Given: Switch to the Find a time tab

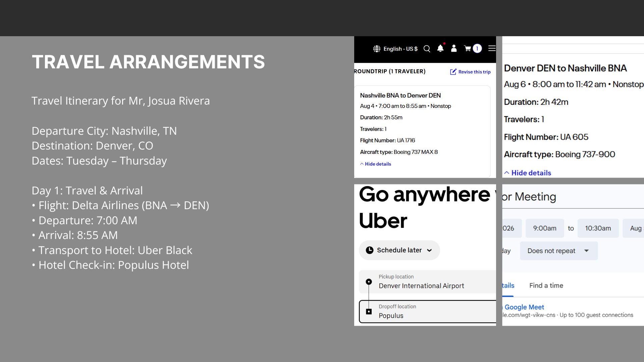Looking at the screenshot, I should coord(546,286).
